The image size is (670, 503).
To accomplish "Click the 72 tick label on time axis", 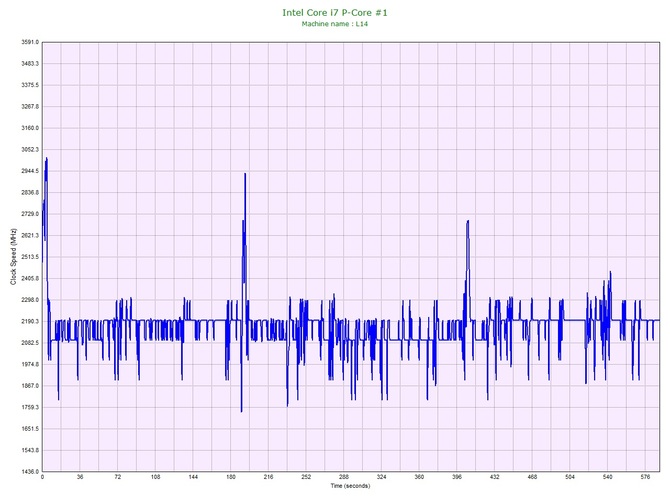I will [118, 477].
